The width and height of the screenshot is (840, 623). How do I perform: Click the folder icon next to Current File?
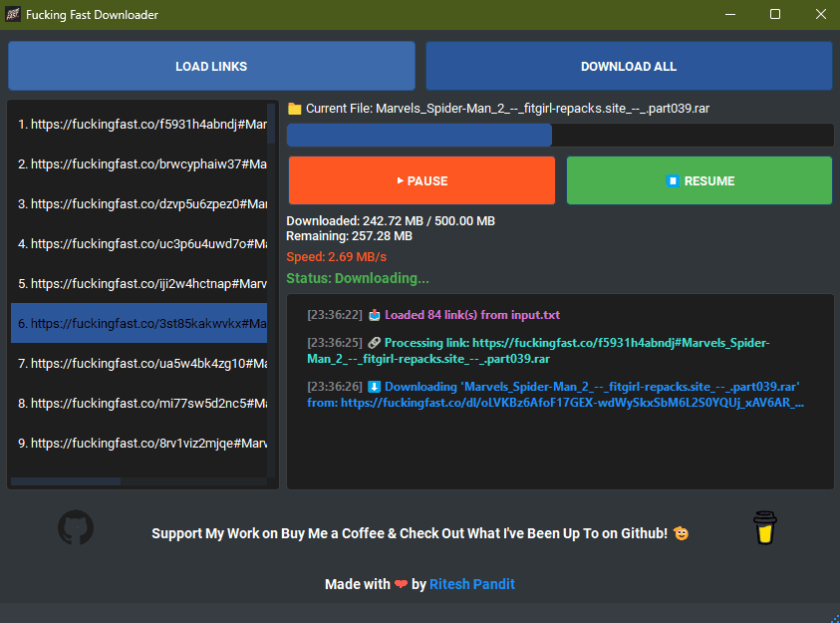[295, 109]
